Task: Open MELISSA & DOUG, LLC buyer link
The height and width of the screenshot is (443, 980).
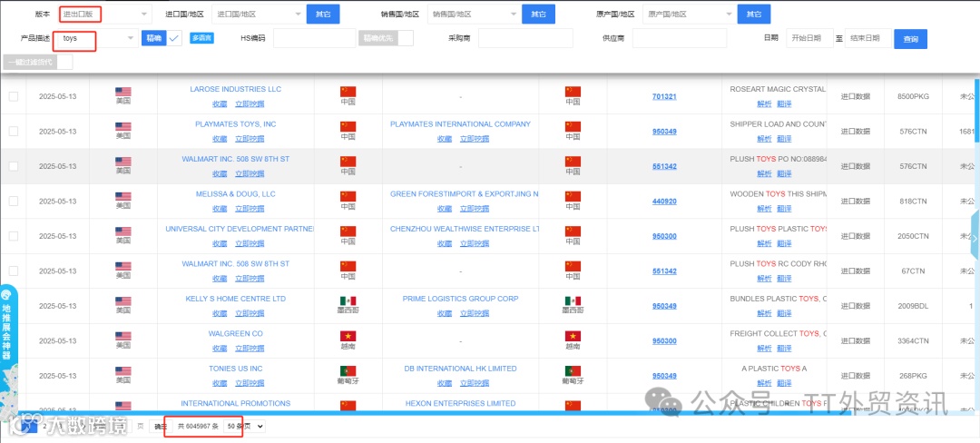Action: pyautogui.click(x=236, y=194)
